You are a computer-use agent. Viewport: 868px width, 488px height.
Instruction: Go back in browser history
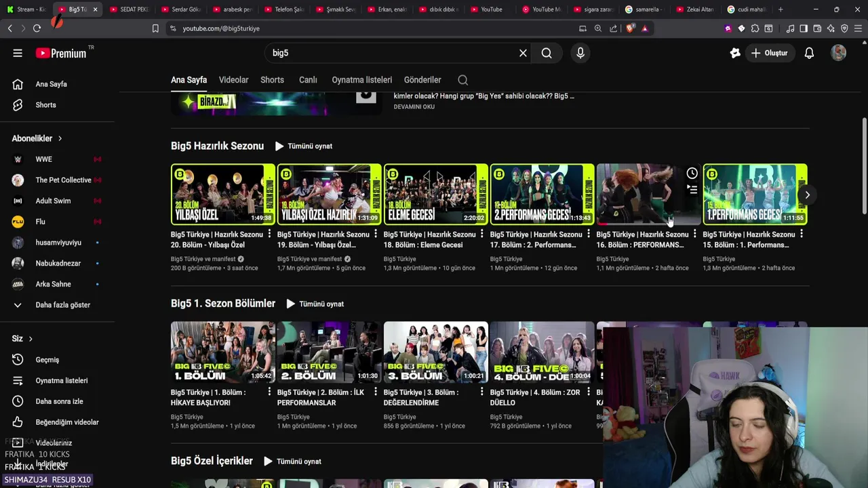tap(9, 28)
